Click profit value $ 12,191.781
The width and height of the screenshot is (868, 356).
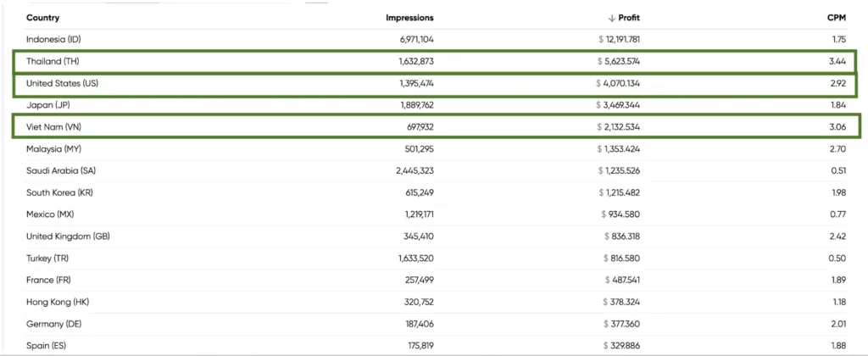pos(620,39)
